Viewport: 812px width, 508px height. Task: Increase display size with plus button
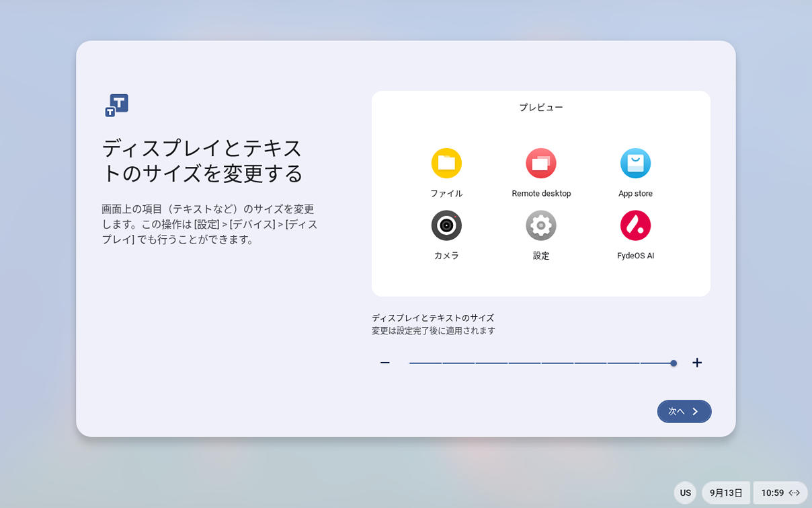[x=697, y=363]
